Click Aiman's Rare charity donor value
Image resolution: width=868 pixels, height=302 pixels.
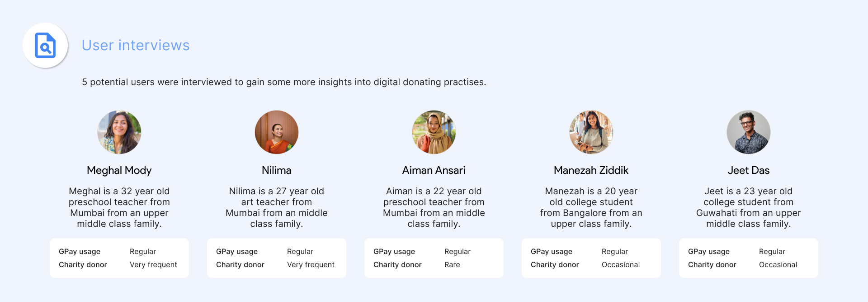coord(452,265)
